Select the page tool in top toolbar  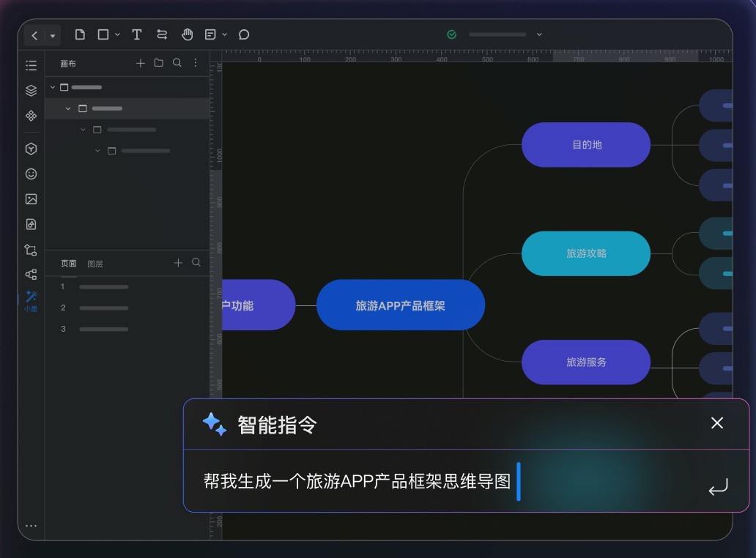pos(80,34)
